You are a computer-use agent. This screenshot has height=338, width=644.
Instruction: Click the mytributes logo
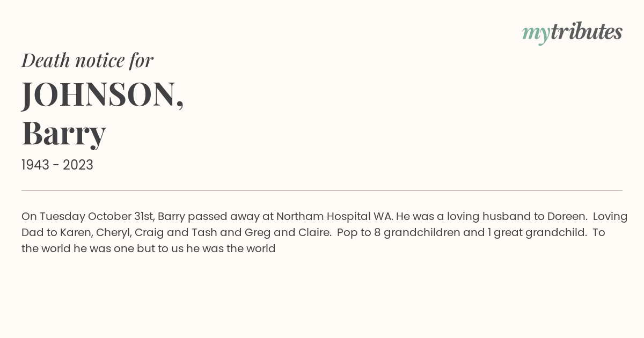pos(572,33)
